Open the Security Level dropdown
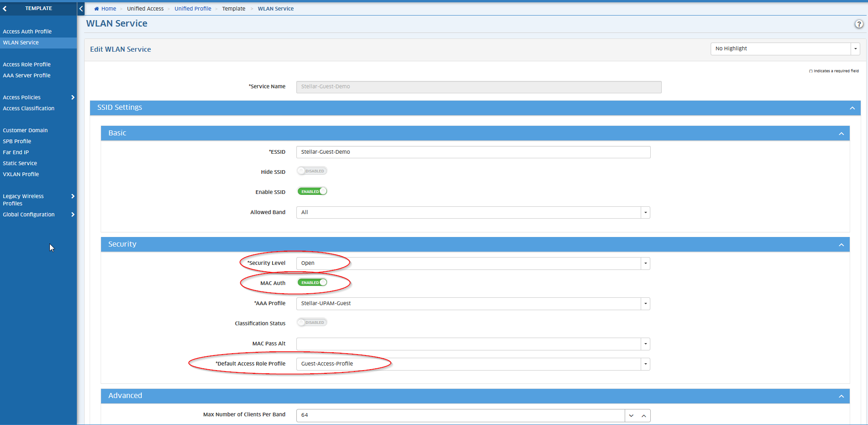The image size is (868, 425). coord(645,264)
